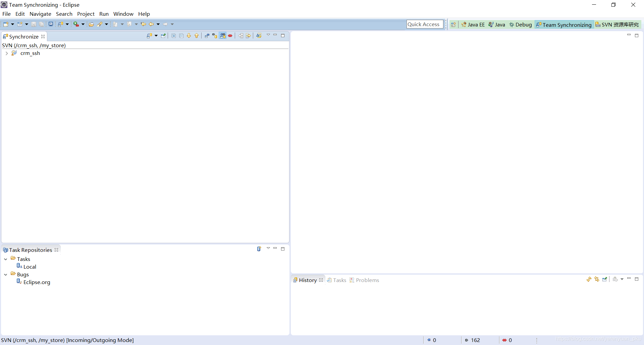Toggle Incoming/Outgoing Mode button
The width and height of the screenshot is (644, 345).
223,36
